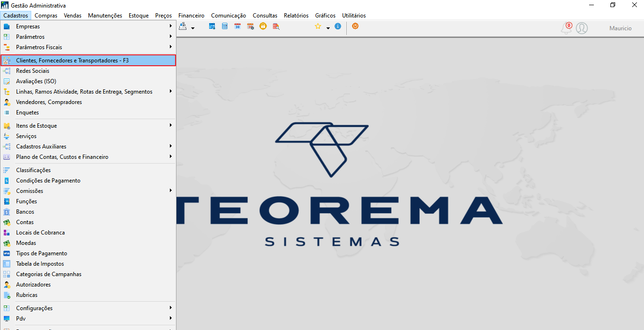The image size is (644, 330).
Task: Click the Itens de Estoque entry icon
Action: [x=7, y=126]
